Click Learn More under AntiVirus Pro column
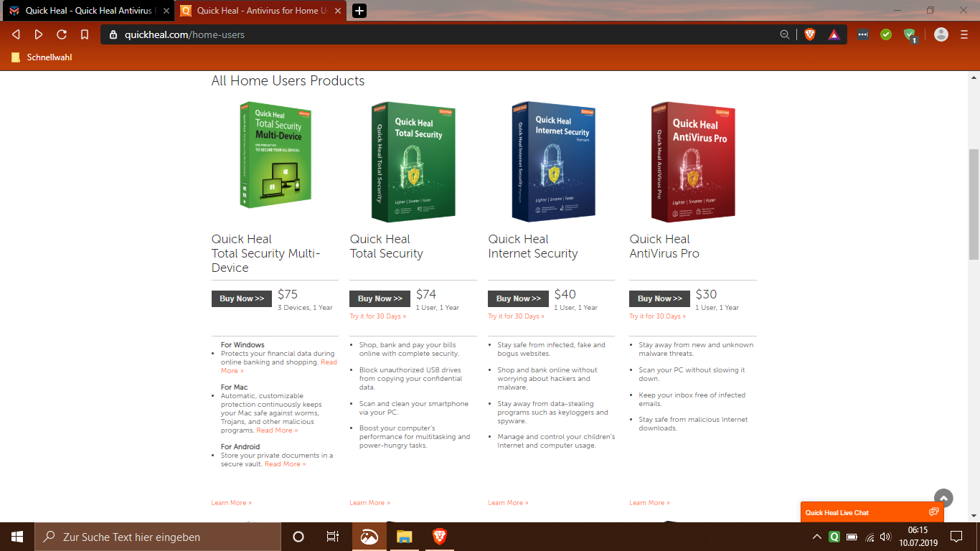980x551 pixels. pos(650,503)
